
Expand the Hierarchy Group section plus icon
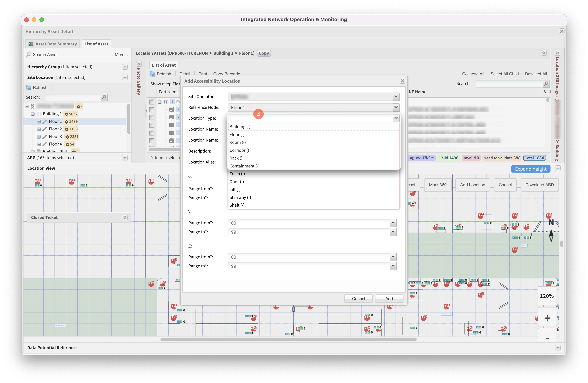click(x=125, y=67)
